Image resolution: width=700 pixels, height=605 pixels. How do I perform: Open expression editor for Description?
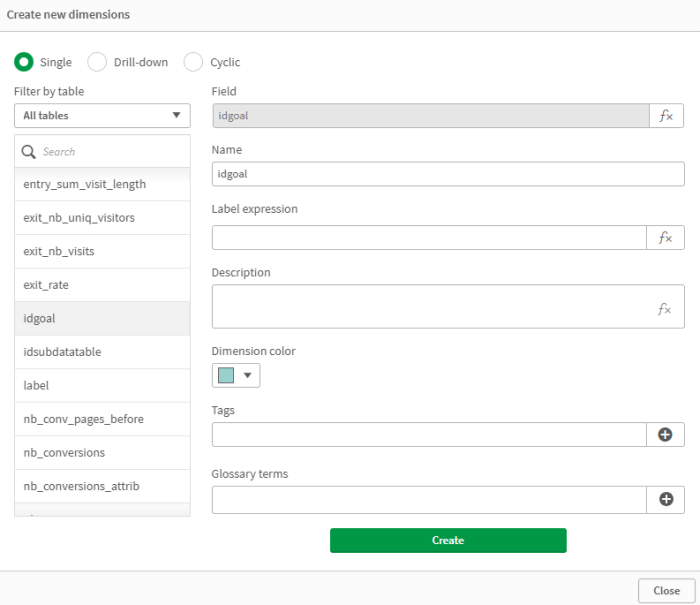(664, 309)
